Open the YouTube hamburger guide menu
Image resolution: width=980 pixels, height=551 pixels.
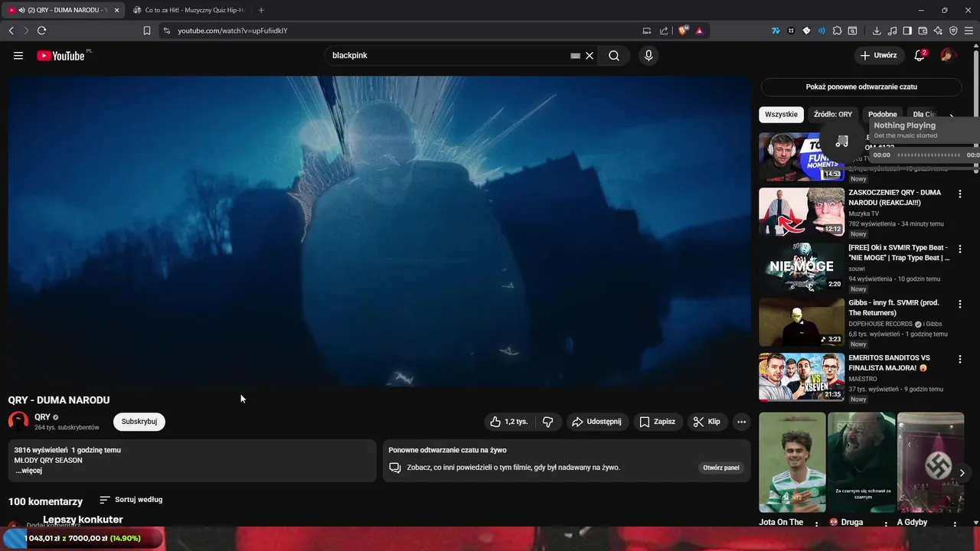click(x=18, y=56)
